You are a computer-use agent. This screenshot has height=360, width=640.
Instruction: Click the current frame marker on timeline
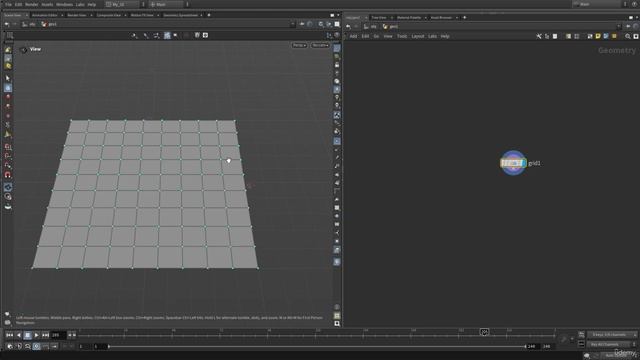pos(484,332)
